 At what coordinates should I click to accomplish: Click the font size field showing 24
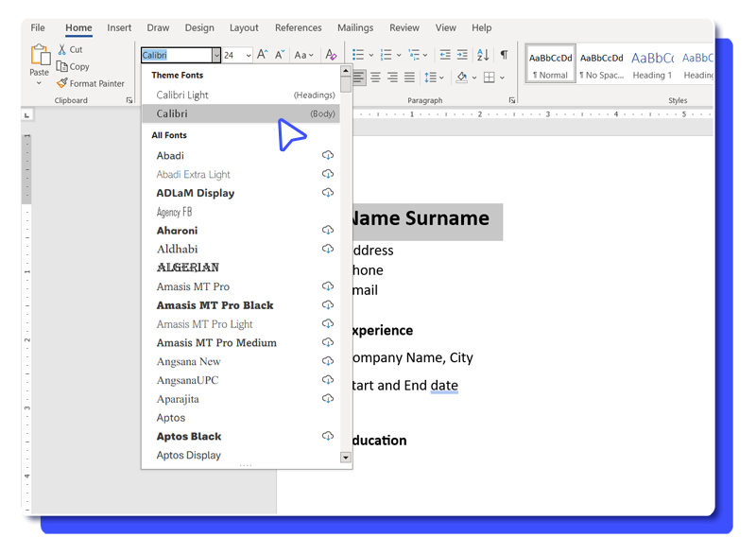233,55
